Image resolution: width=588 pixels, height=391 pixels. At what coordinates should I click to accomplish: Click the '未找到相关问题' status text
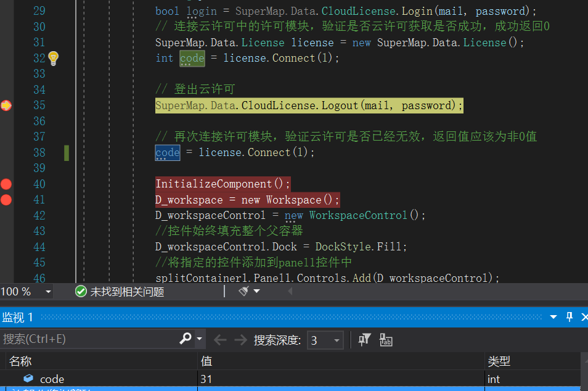127,292
